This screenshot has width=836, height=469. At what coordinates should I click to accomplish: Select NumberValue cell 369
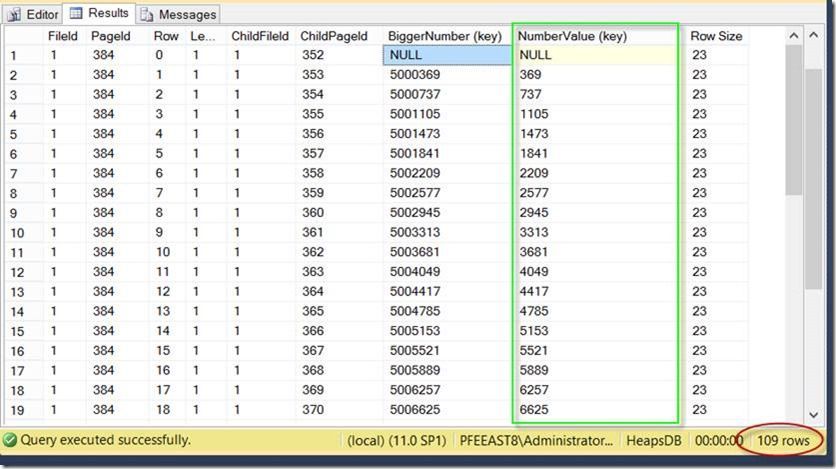(x=596, y=75)
